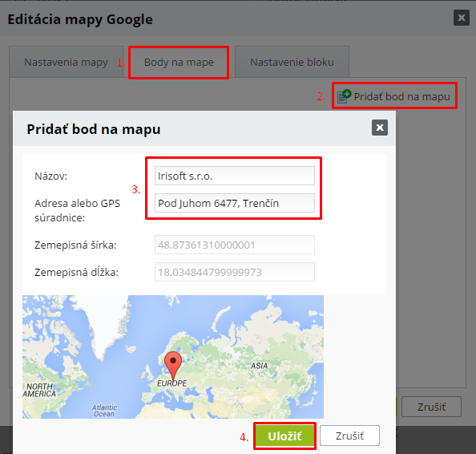Image resolution: width=476 pixels, height=454 pixels.
Task: Click the Editácia mapy Google title
Action: [x=80, y=19]
